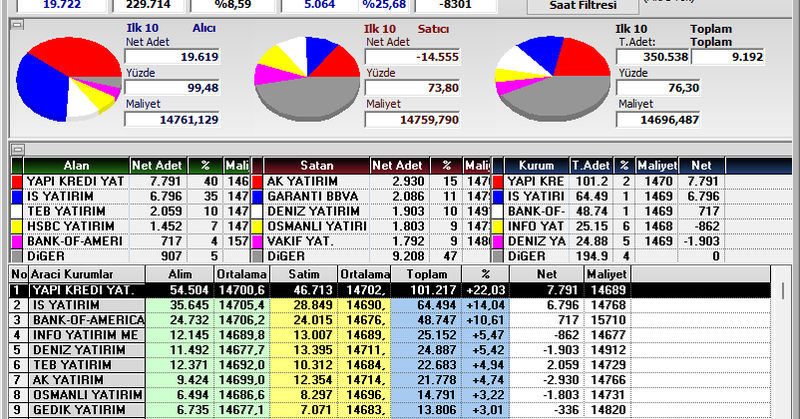Click HSBC YATIRIM row in Alan table
Viewport: 800px width, 419px height.
point(130,226)
